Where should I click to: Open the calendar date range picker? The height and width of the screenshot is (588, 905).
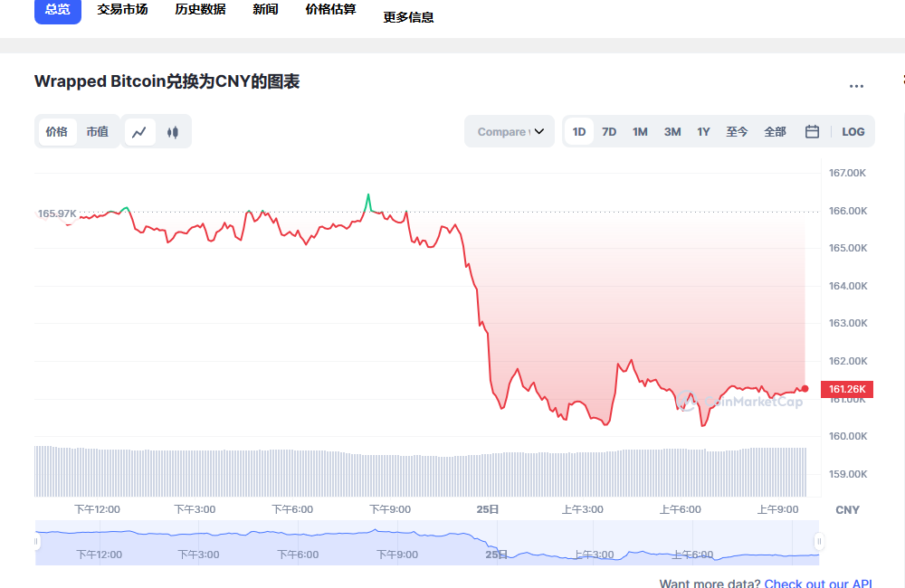pos(812,131)
